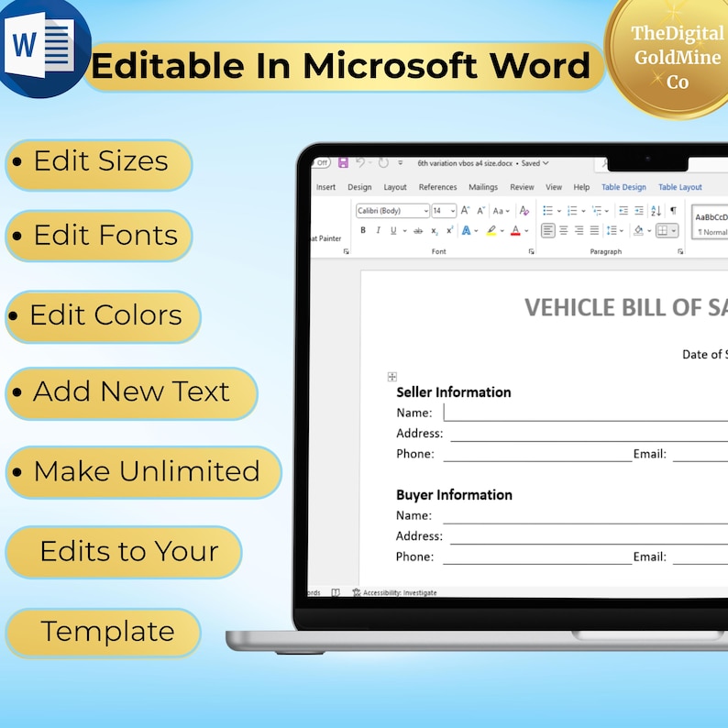Clear all formatting using the eraser A icon
This screenshot has width=728, height=728.
point(524,210)
